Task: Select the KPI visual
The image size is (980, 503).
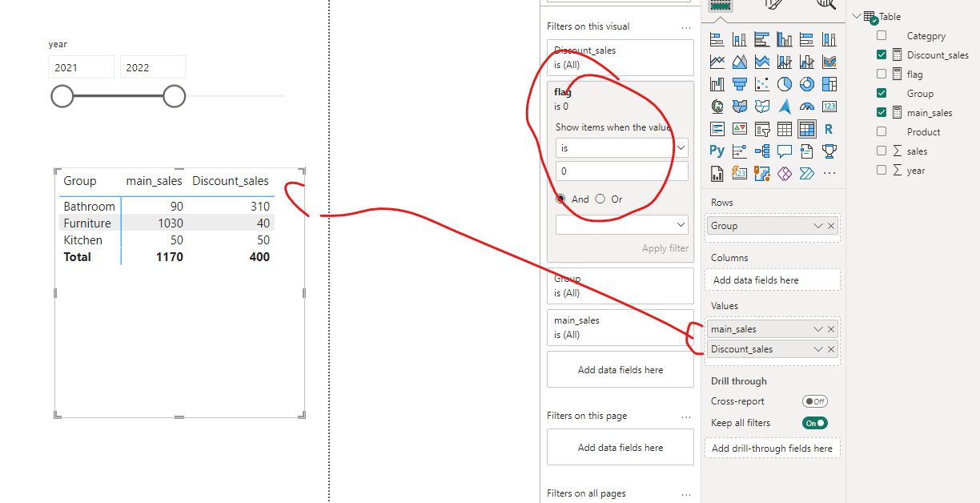Action: [x=739, y=129]
